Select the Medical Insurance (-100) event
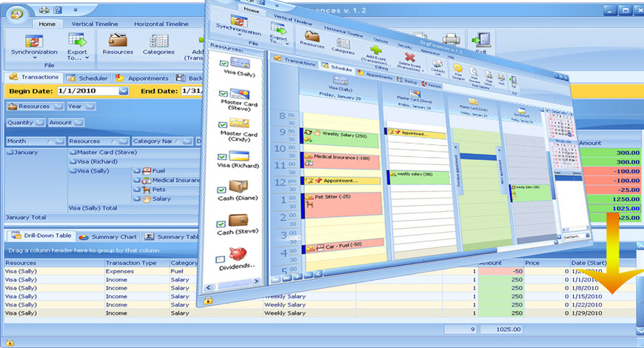 (x=341, y=158)
